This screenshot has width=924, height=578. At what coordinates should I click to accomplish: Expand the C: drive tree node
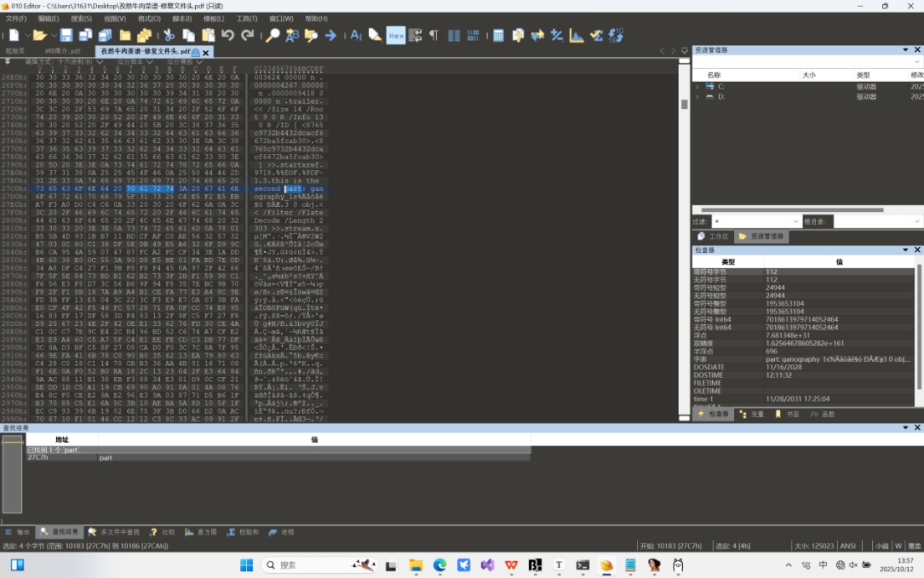click(697, 86)
